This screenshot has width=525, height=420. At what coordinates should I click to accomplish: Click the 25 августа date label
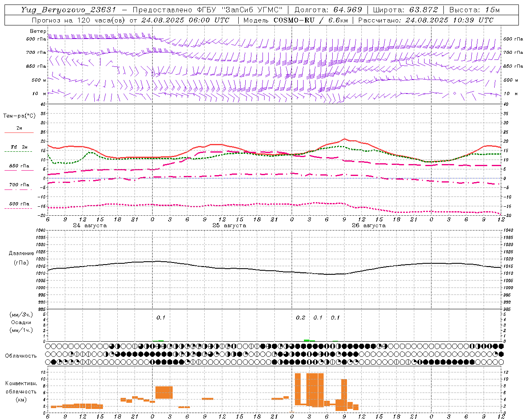tap(229, 225)
